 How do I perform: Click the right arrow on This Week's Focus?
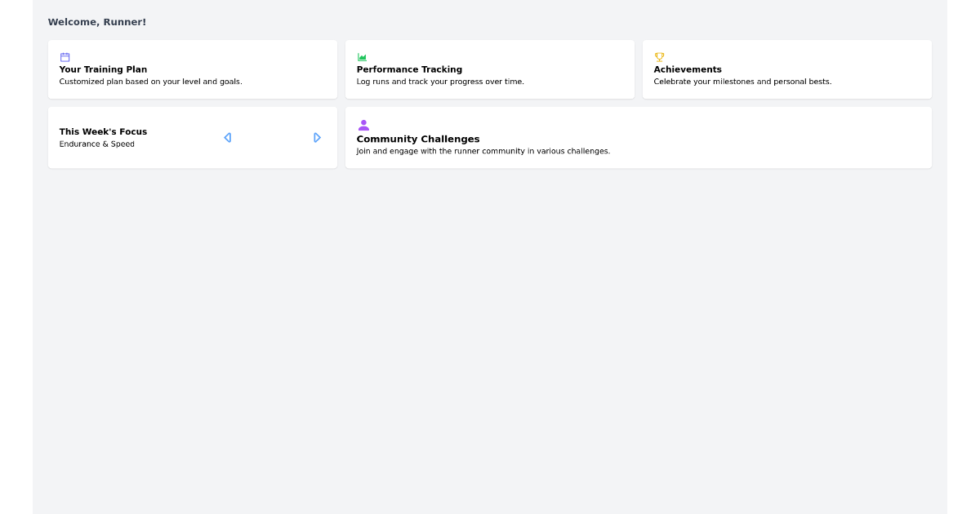click(x=317, y=137)
